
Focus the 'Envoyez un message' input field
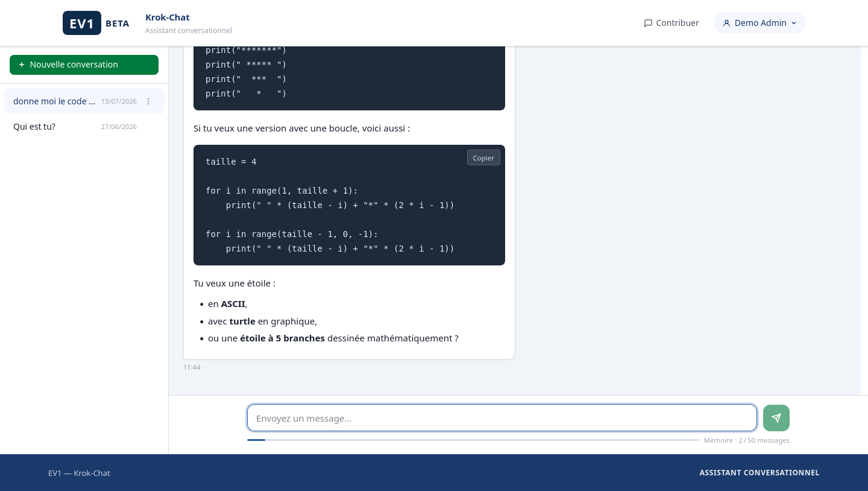(502, 418)
